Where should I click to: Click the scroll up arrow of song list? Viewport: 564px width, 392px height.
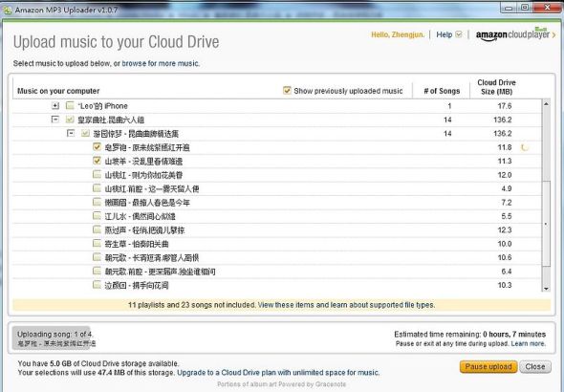546,104
